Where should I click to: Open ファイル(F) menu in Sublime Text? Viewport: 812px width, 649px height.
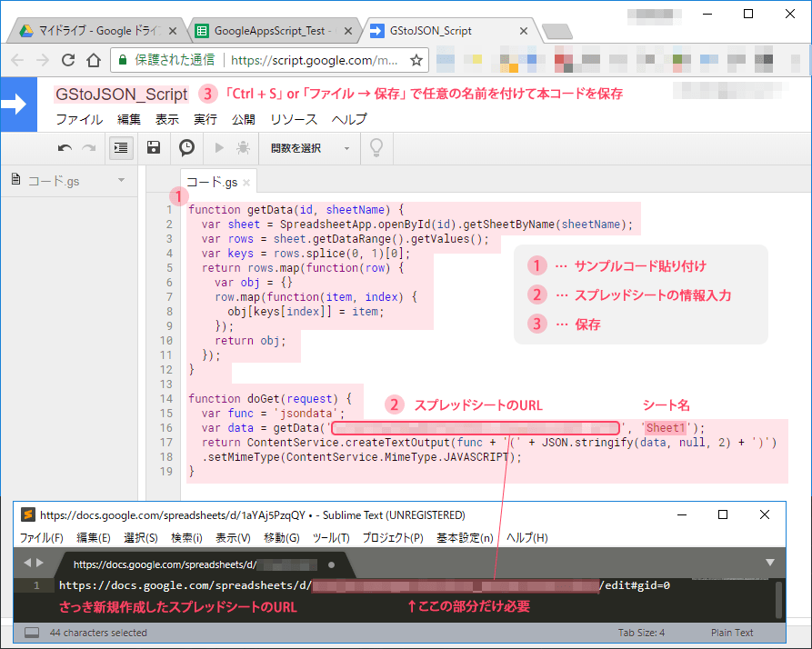click(42, 538)
